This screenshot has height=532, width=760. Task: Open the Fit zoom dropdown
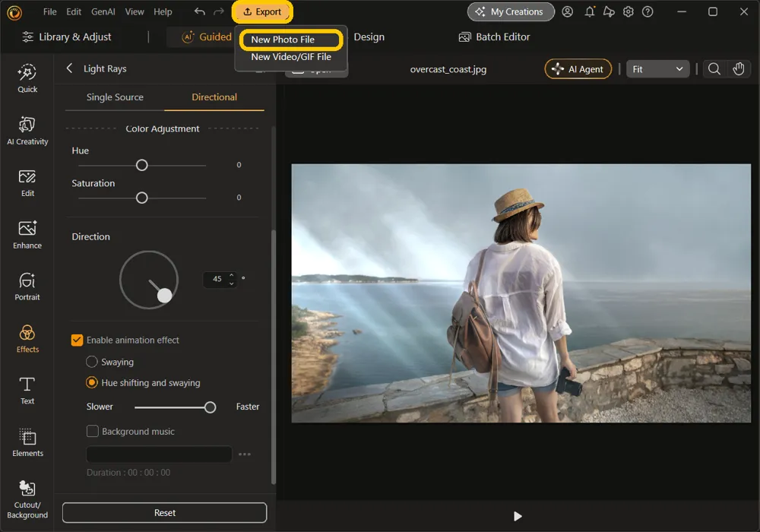pyautogui.click(x=657, y=69)
